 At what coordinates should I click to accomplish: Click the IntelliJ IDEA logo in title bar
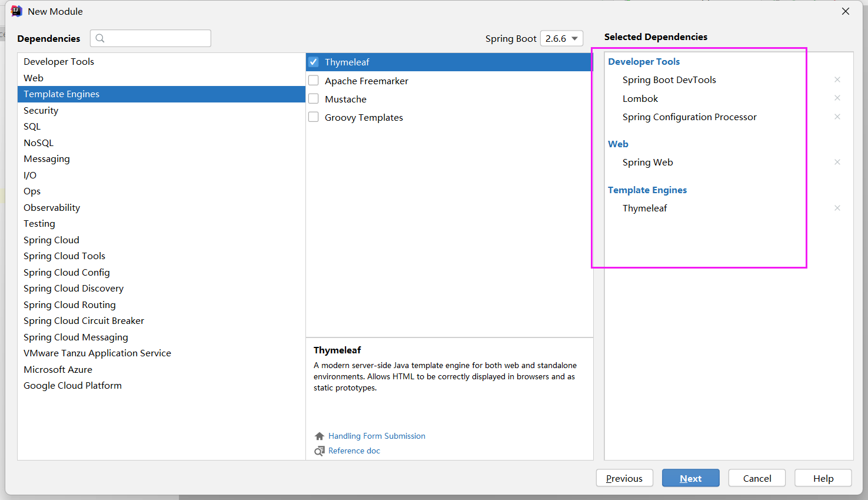(16, 11)
